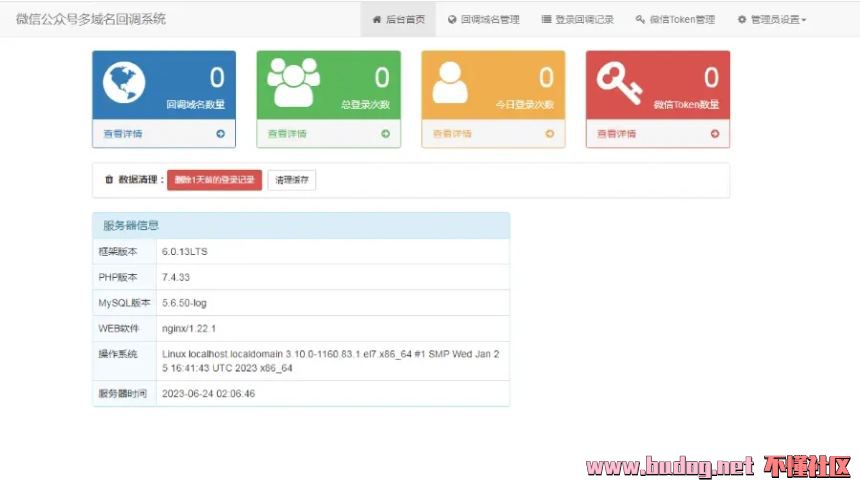Select the Linux localhost operating system text
This screenshot has width=860, height=487.
[x=331, y=361]
